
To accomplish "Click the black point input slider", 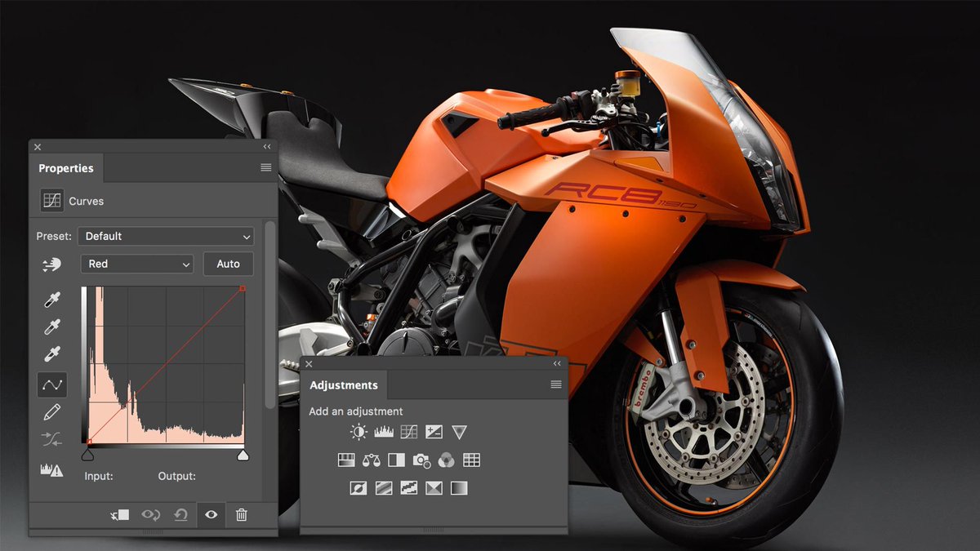I will pos(88,455).
